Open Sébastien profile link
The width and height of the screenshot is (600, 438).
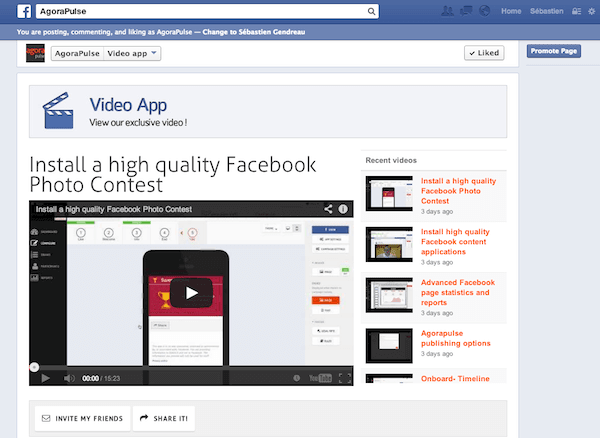(546, 11)
